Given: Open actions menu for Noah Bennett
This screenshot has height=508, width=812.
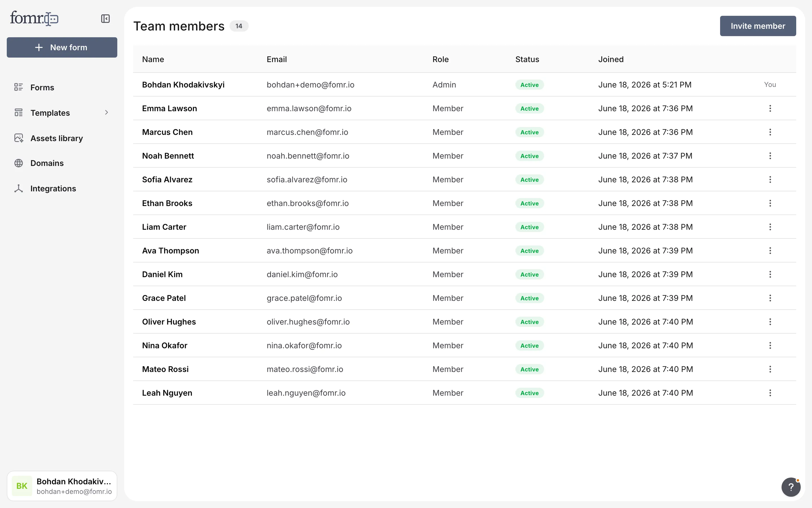Looking at the screenshot, I should 770,156.
